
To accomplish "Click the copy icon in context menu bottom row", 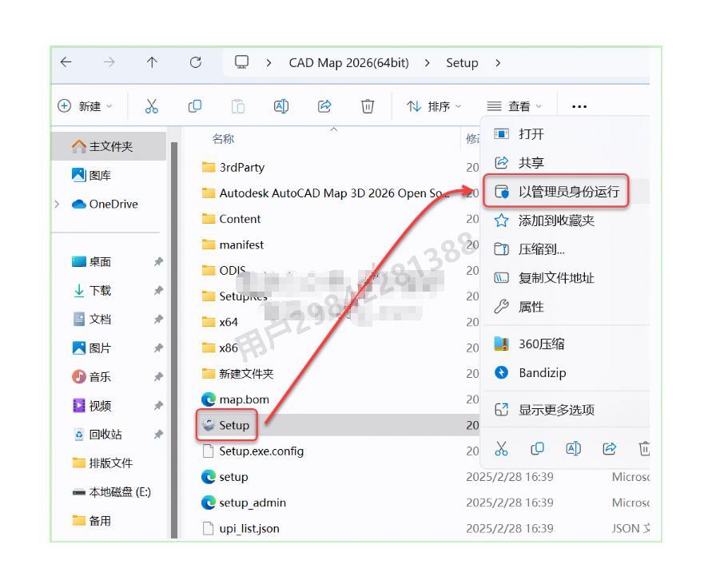I will [537, 450].
